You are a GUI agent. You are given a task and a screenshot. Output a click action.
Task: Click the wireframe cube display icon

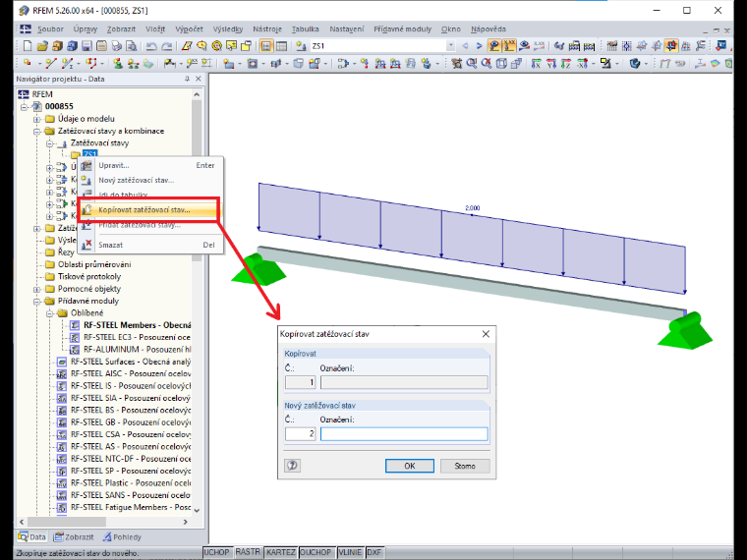coord(501,63)
